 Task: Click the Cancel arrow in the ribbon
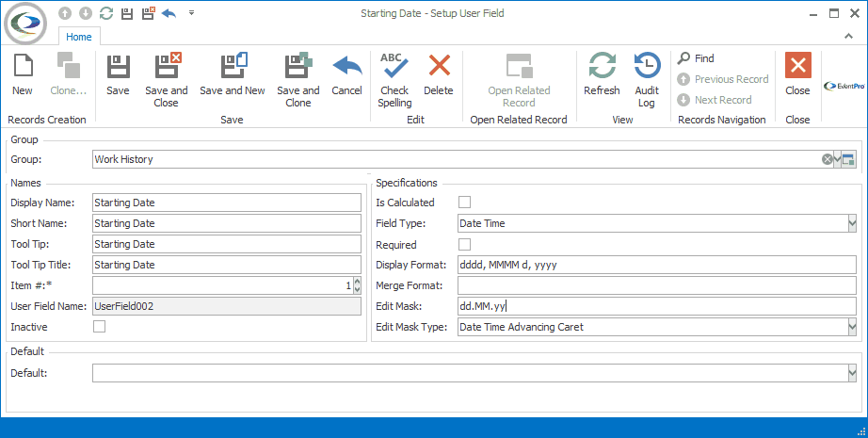point(347,65)
